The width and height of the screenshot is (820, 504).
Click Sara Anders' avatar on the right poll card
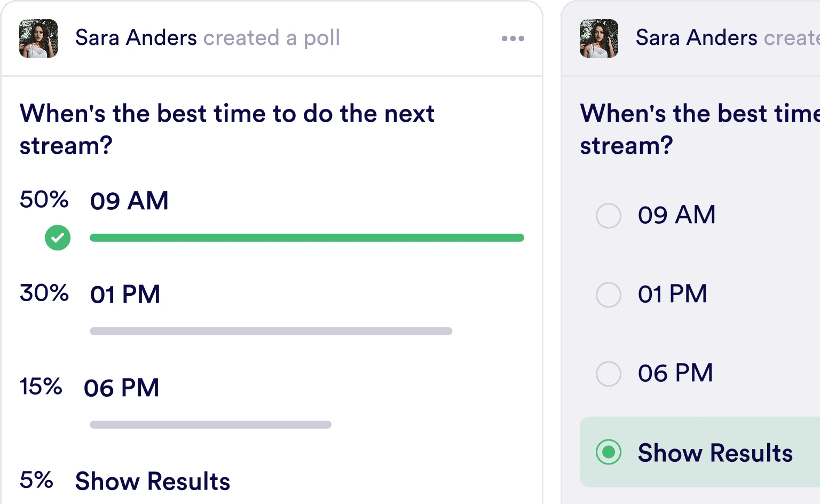pyautogui.click(x=599, y=38)
